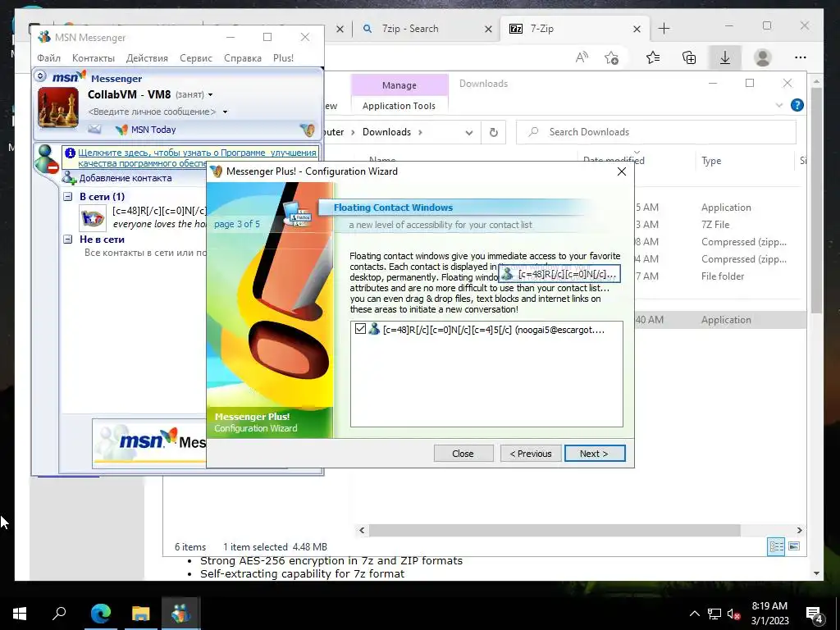Click Добавление контакта link text
Viewport: 840px width, 630px height.
point(126,178)
